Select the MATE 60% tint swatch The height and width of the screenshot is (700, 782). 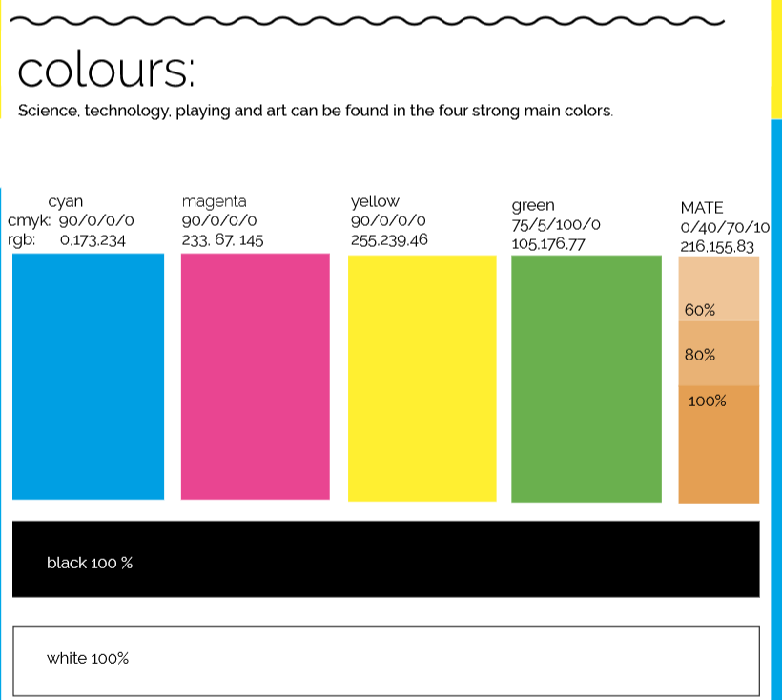tap(718, 290)
